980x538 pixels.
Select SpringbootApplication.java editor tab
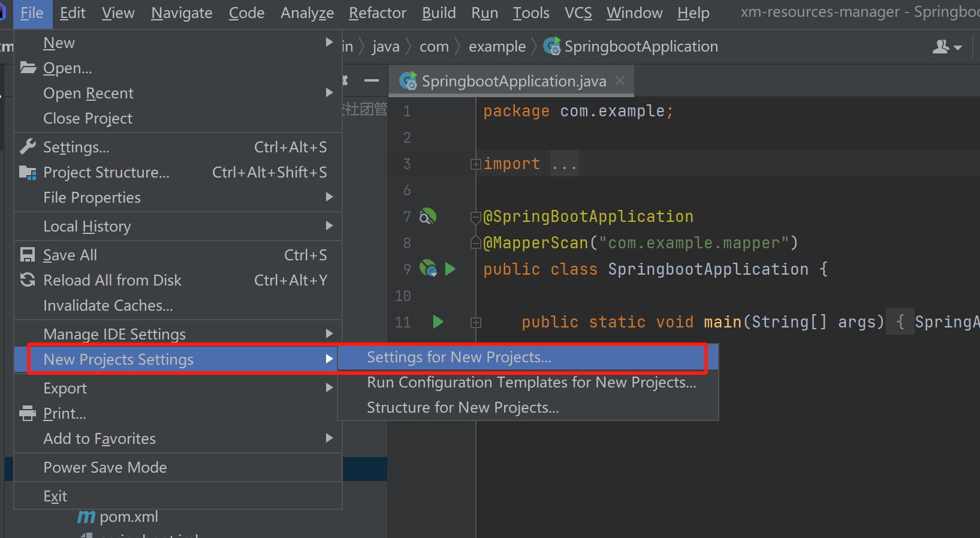coord(511,82)
